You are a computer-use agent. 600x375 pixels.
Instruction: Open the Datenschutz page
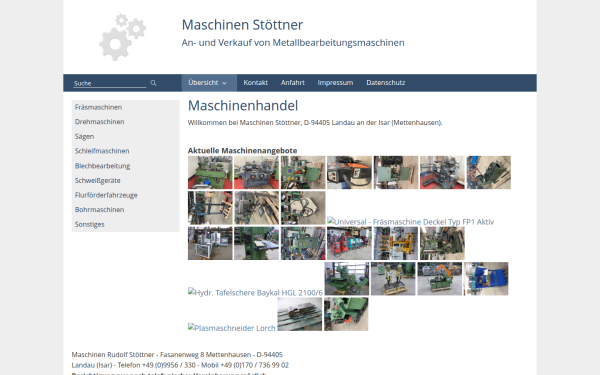point(386,83)
